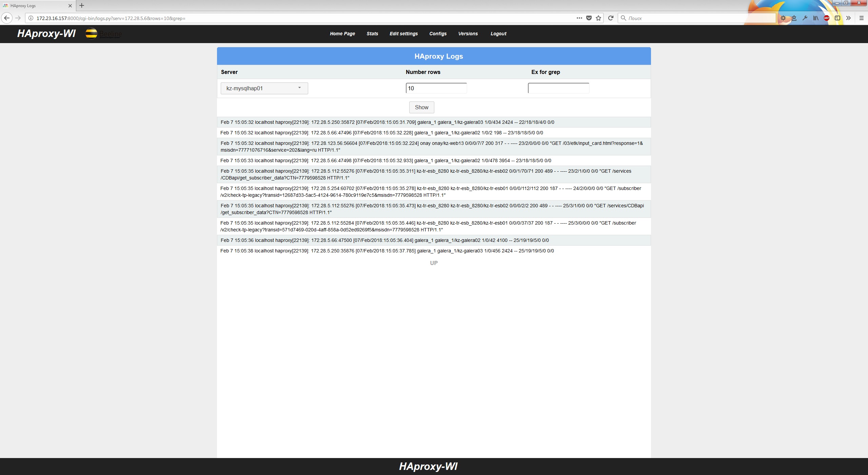Reload the current page
The height and width of the screenshot is (475, 868).
coord(611,18)
